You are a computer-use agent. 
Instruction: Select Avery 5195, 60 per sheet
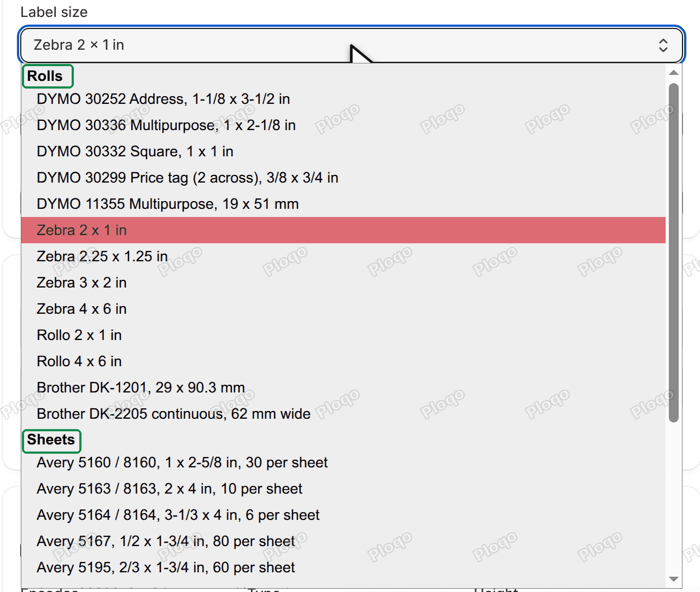coord(343,567)
